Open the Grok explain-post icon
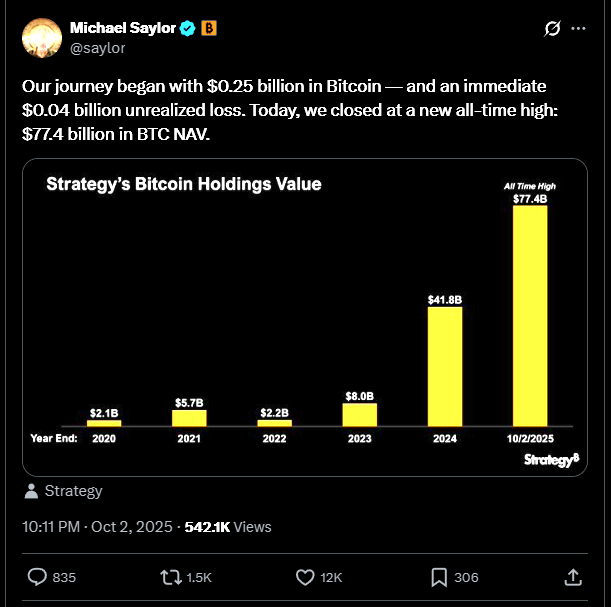 pos(549,29)
